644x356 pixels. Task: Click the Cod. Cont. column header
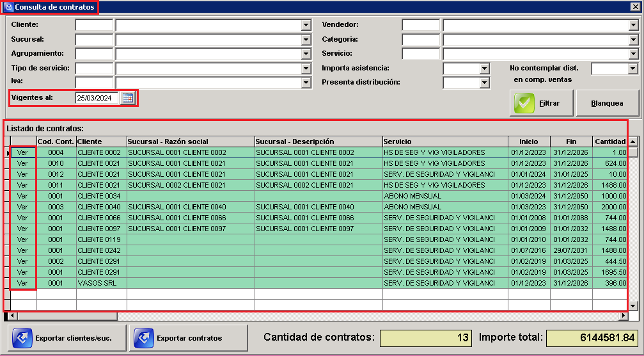tap(56, 142)
